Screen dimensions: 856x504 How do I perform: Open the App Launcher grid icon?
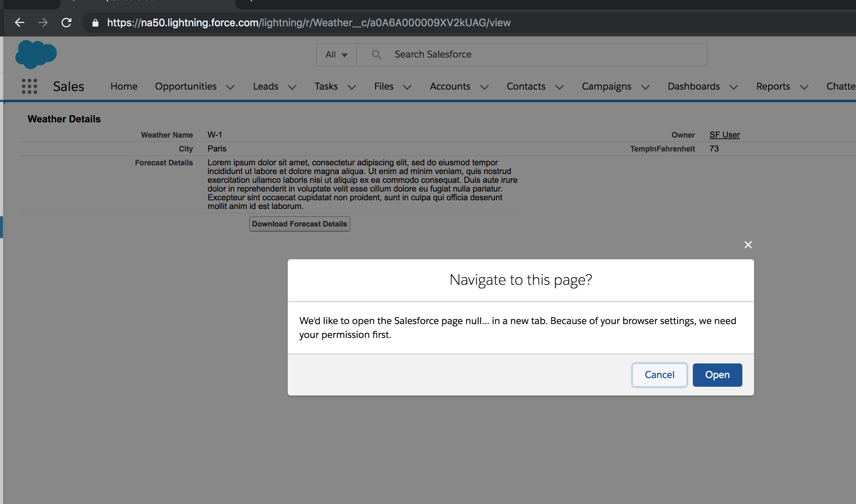coord(30,86)
